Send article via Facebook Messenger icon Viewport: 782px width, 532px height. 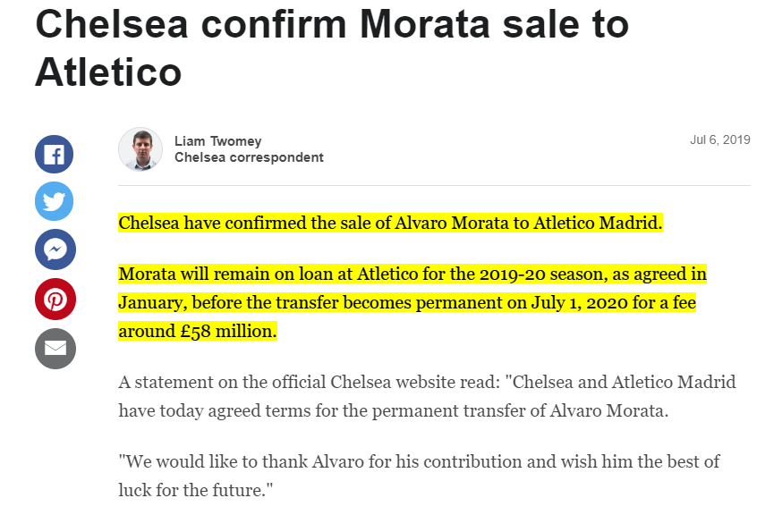point(54,249)
